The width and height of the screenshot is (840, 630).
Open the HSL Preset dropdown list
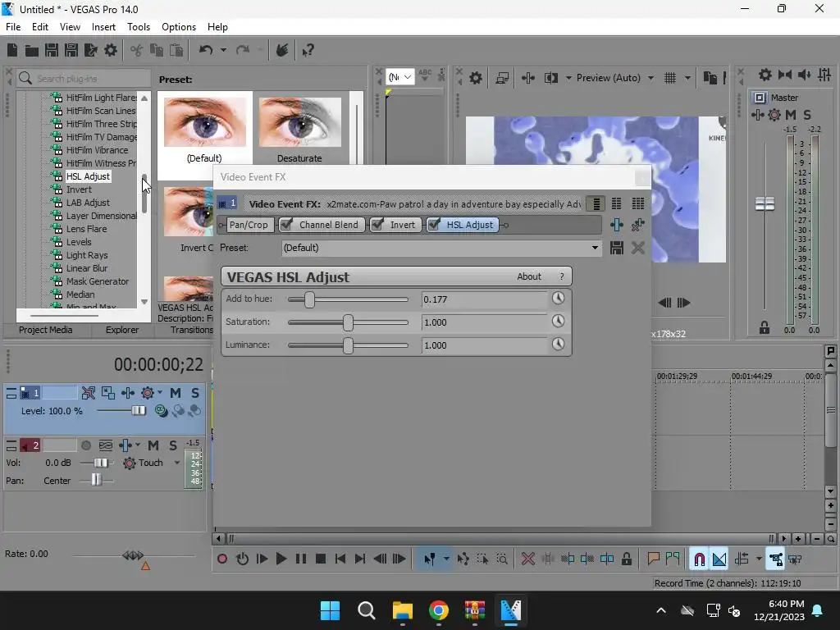[595, 248]
